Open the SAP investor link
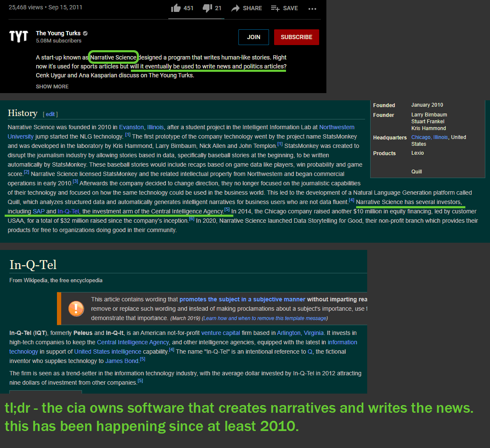Image resolution: width=490 pixels, height=448 pixels. pos(39,211)
